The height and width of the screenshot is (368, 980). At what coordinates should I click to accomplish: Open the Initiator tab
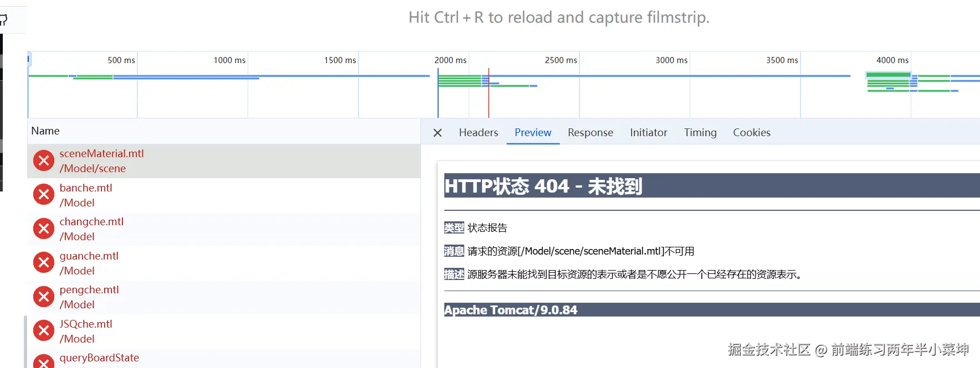(648, 133)
